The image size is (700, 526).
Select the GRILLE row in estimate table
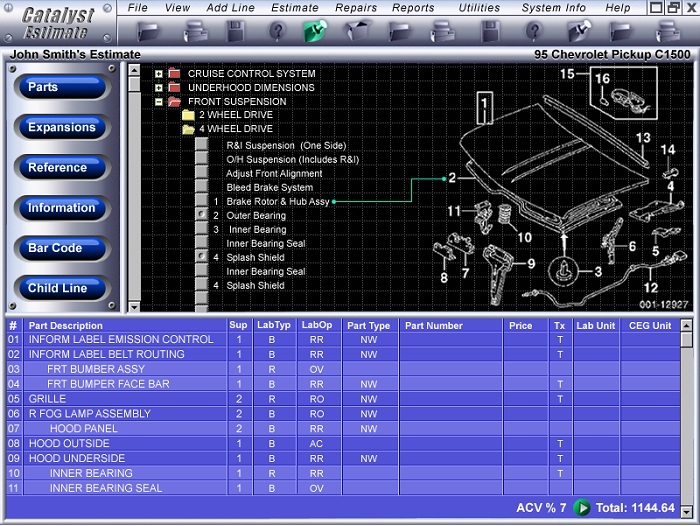pyautogui.click(x=343, y=399)
